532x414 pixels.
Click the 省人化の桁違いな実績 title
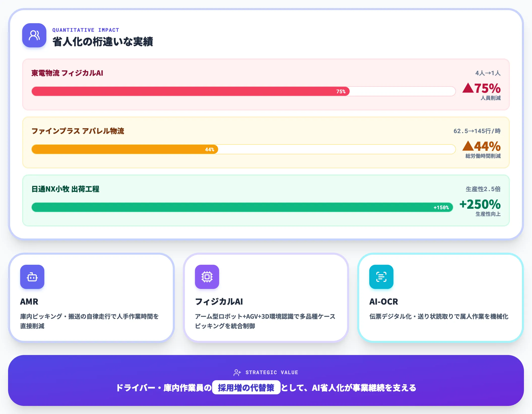(x=103, y=42)
